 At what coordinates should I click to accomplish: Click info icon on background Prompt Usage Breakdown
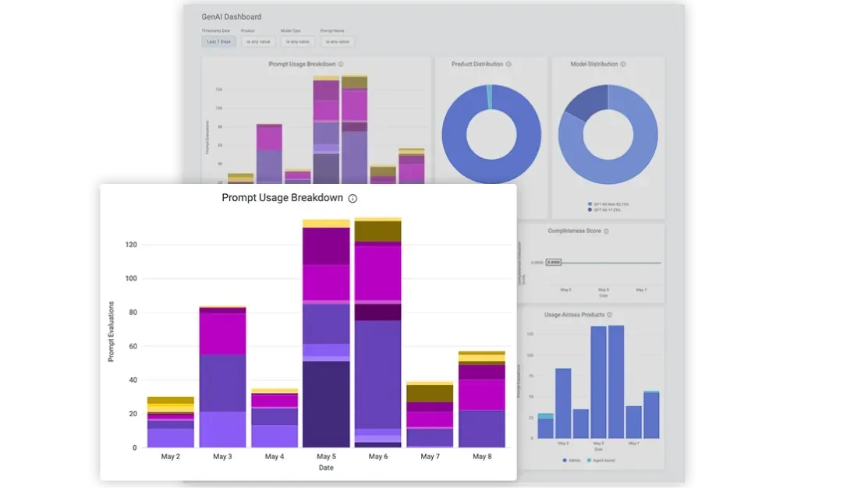coord(341,65)
